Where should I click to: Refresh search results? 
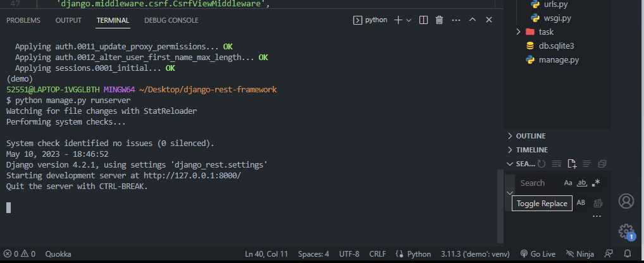click(542, 164)
